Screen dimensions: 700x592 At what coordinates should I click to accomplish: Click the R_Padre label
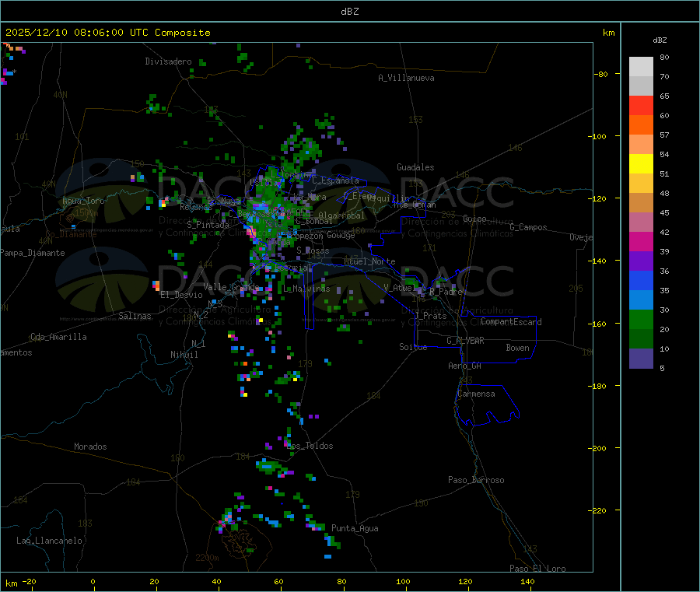point(446,292)
